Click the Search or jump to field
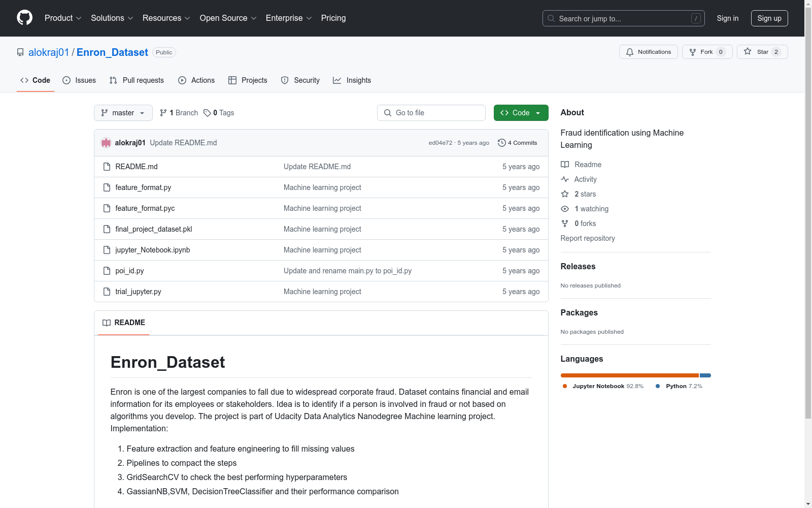This screenshot has width=812, height=508. [624, 18]
